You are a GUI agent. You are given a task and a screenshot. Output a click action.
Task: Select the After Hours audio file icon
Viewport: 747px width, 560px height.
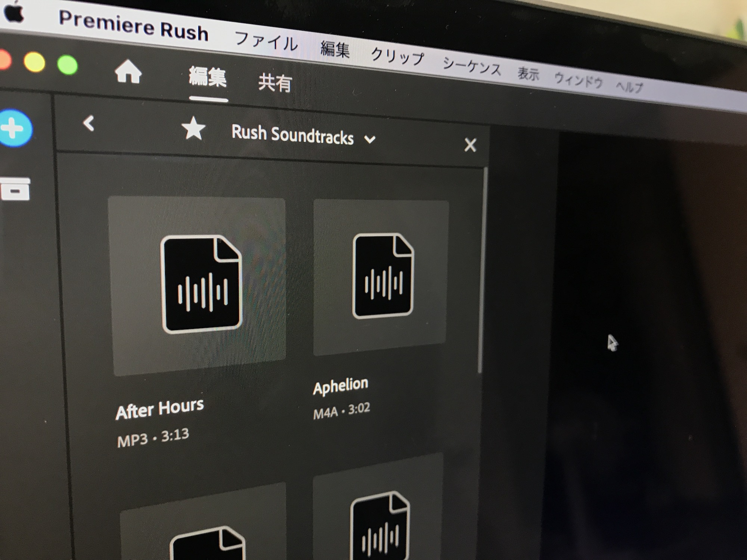[x=201, y=284]
